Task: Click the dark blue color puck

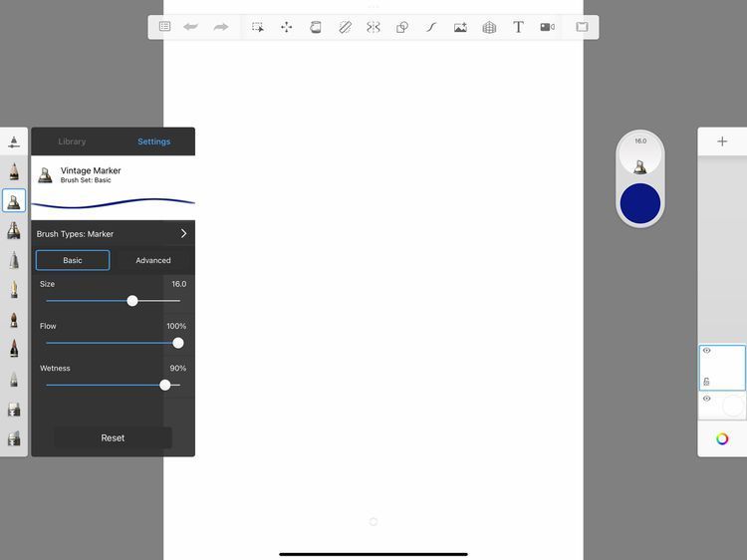Action: 640,203
